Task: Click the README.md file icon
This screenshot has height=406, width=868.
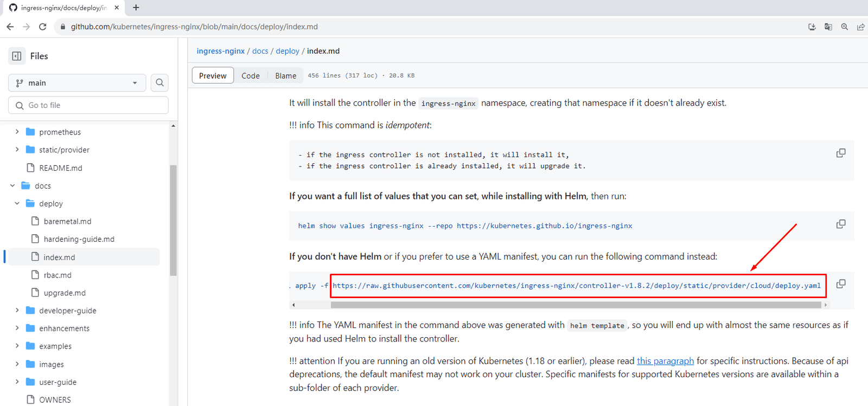Action: point(31,167)
